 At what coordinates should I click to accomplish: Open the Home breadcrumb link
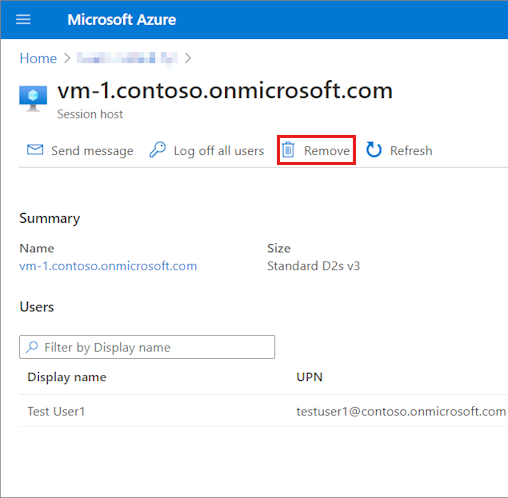click(x=38, y=58)
